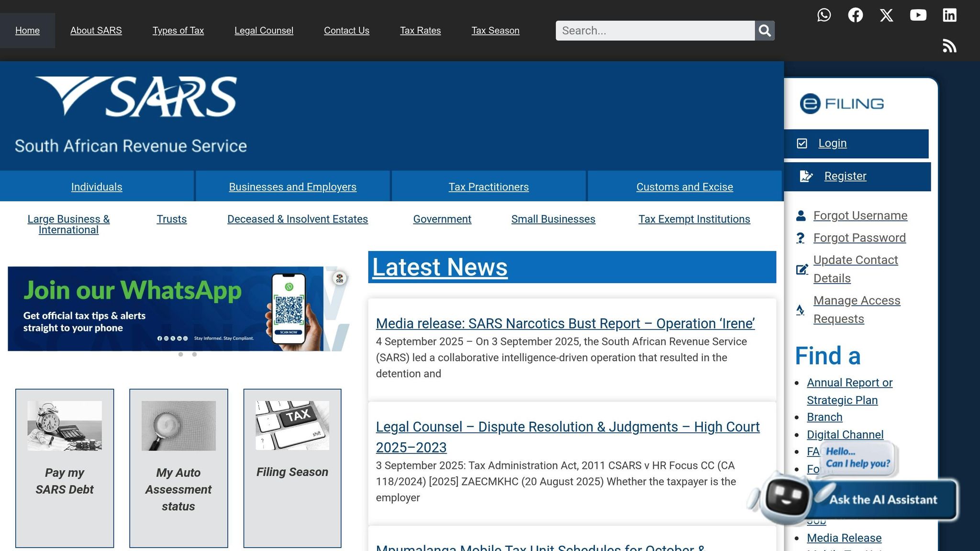Open Large Business & International link
The width and height of the screenshot is (980, 551).
click(68, 224)
